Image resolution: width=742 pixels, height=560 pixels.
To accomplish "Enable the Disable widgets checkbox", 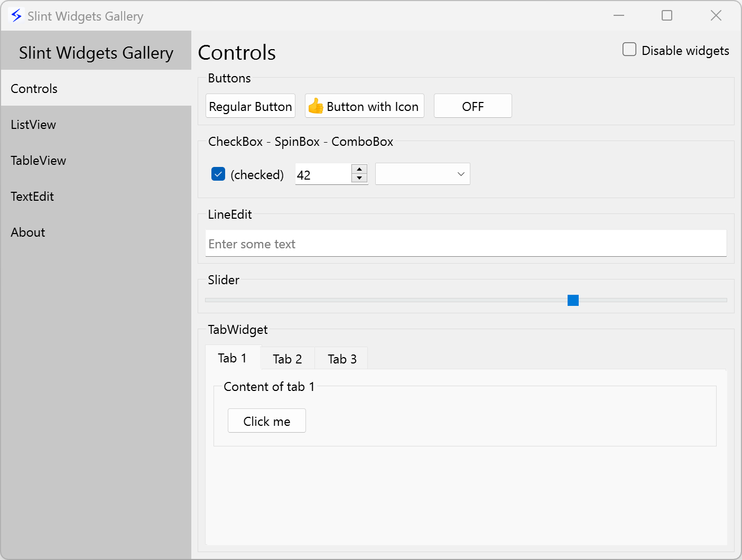I will click(x=629, y=50).
